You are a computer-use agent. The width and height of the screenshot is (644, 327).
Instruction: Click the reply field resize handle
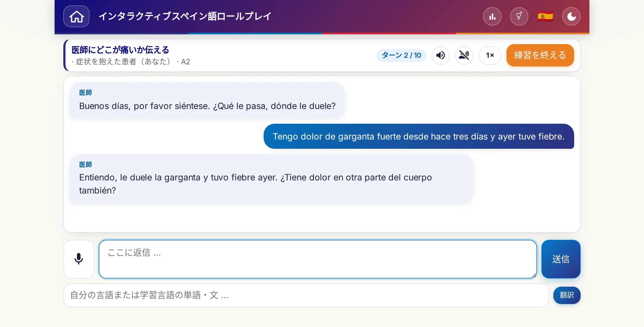tap(534, 276)
